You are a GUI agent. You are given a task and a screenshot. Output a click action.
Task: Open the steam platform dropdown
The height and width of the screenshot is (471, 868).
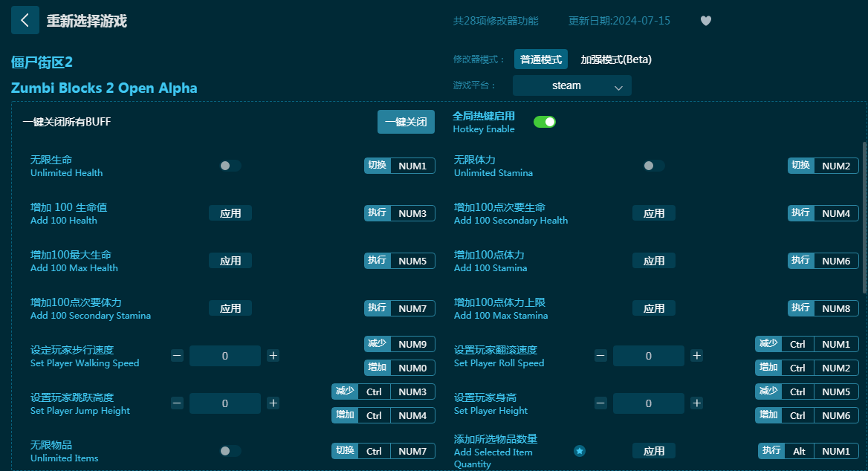571,85
